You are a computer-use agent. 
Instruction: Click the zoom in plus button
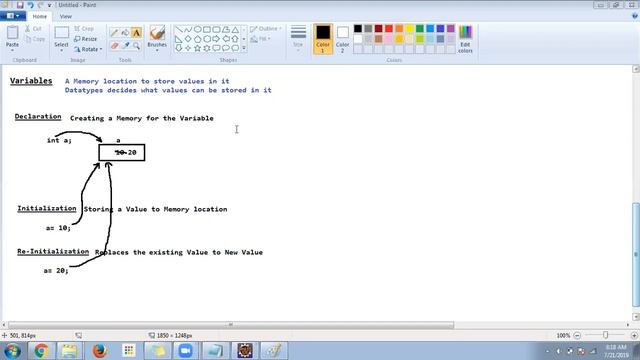click(634, 335)
